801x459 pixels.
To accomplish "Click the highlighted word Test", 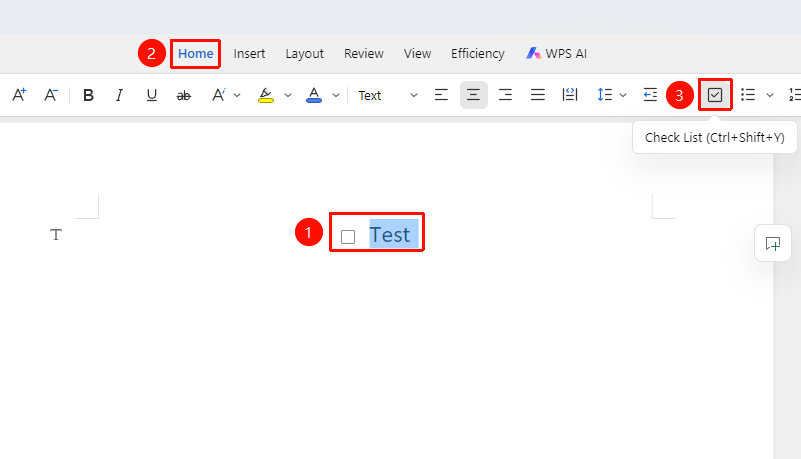I will coord(390,235).
